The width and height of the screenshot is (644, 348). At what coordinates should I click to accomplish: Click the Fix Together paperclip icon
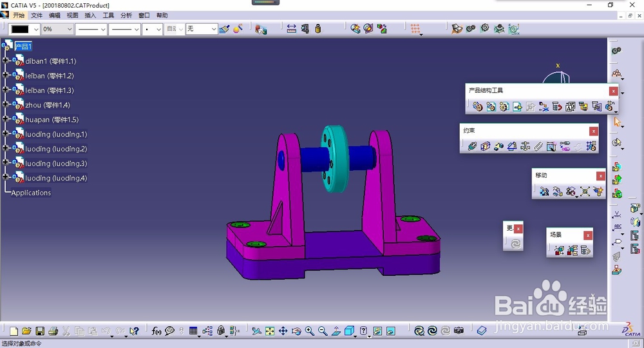click(538, 146)
